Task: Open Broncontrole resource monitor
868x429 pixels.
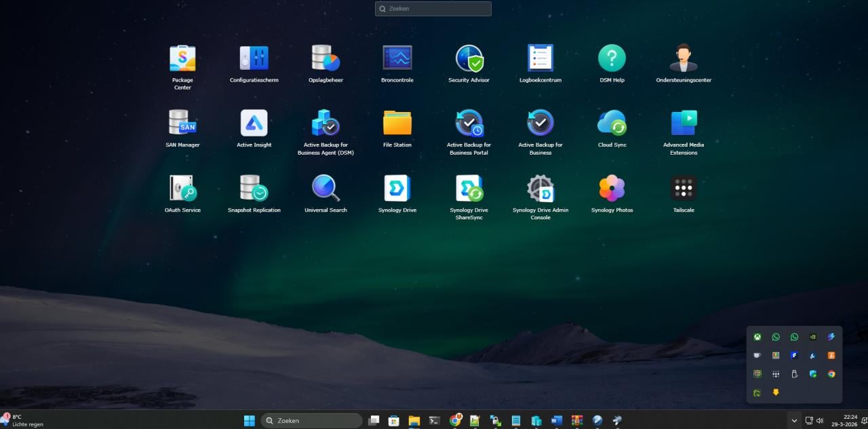Action: click(397, 58)
